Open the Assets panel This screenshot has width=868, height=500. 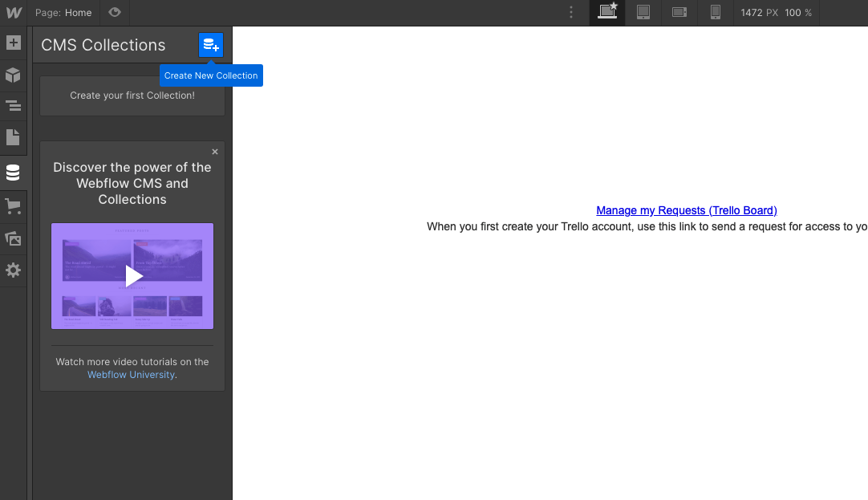14,238
